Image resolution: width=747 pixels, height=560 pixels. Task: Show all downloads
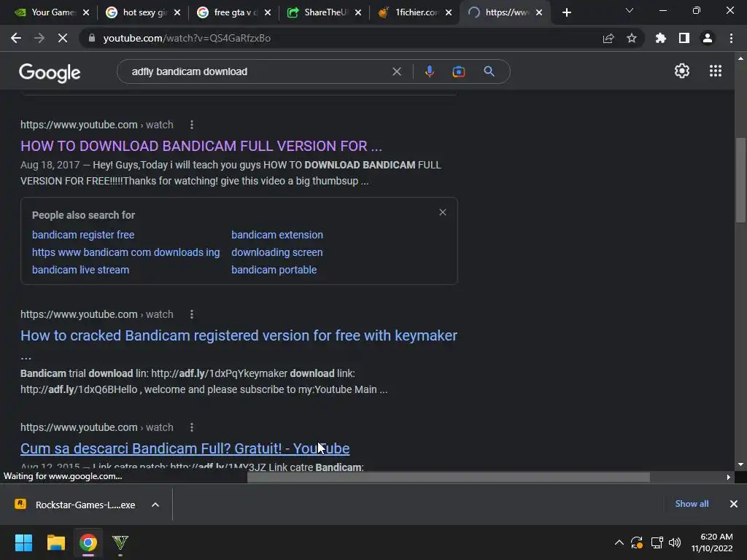point(692,504)
